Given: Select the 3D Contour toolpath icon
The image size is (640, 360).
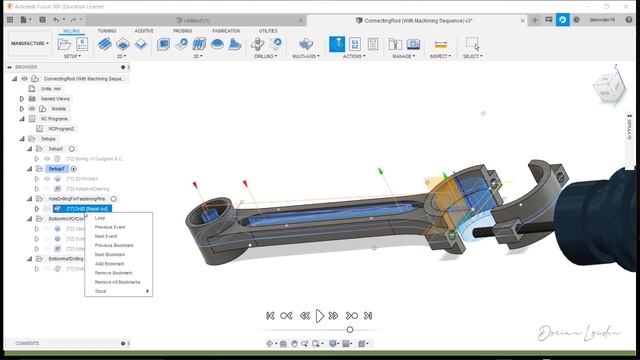Looking at the screenshot, I should click(x=217, y=44).
